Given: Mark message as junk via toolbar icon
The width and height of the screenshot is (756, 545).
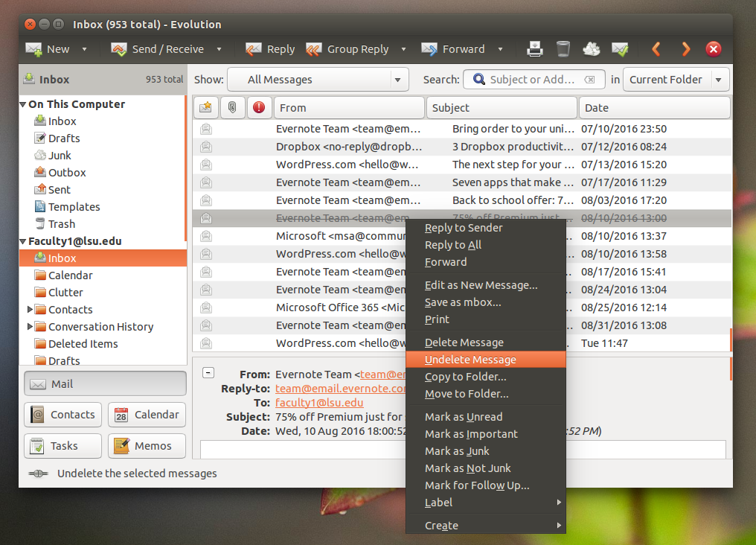Looking at the screenshot, I should tap(592, 49).
